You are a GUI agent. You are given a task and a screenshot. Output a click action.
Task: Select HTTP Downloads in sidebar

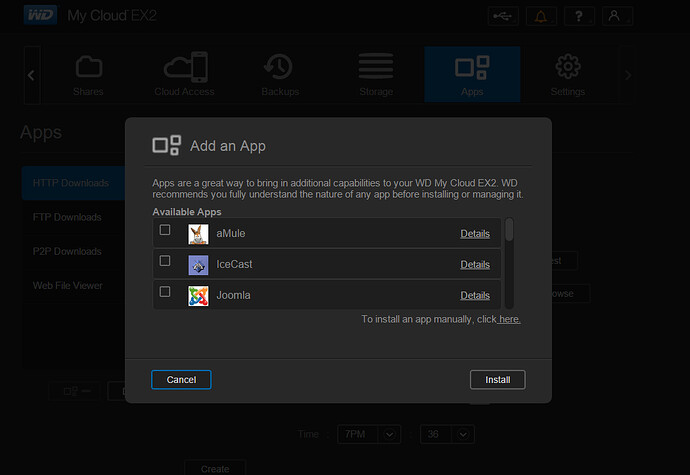pos(73,183)
